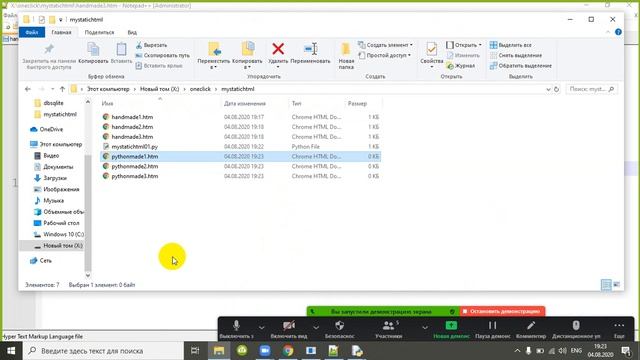Open Журнал history

[461, 65]
